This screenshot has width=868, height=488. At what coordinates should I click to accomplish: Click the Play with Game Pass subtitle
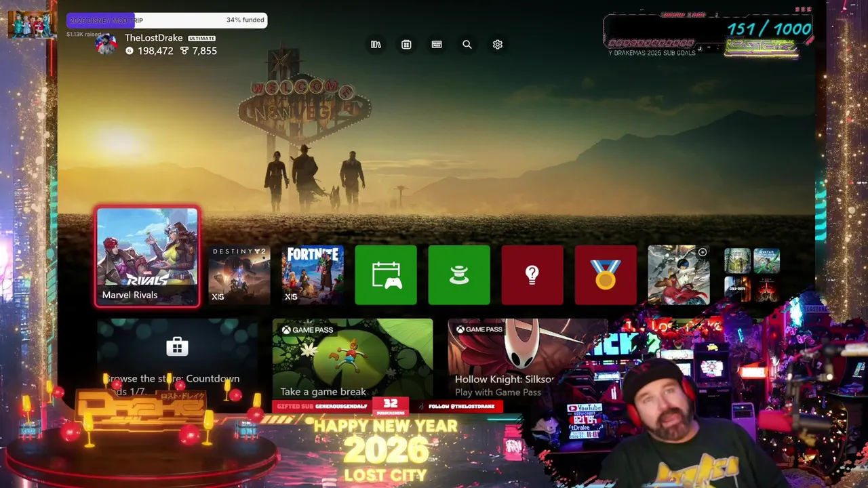(498, 392)
